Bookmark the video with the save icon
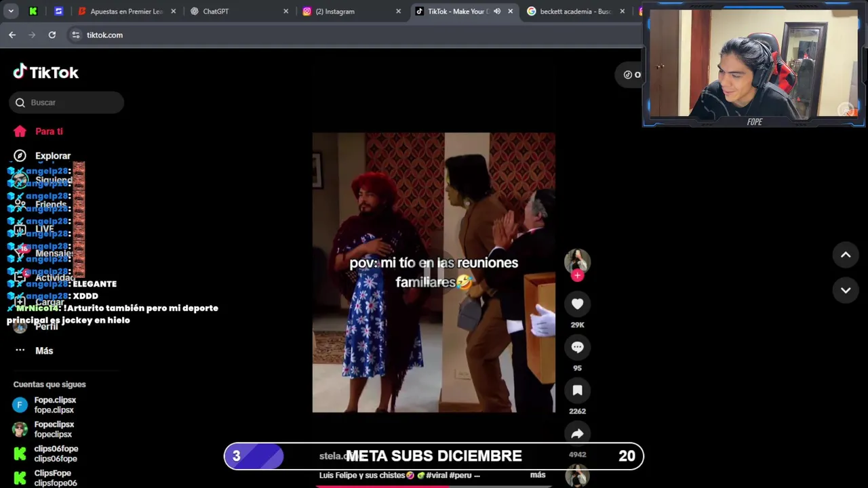The width and height of the screenshot is (868, 488). [577, 391]
